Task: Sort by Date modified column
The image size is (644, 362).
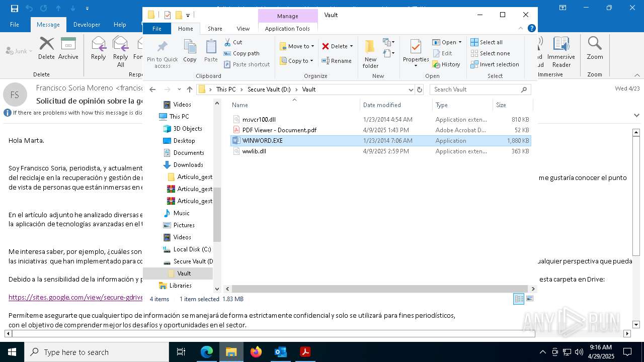Action: pyautogui.click(x=396, y=105)
